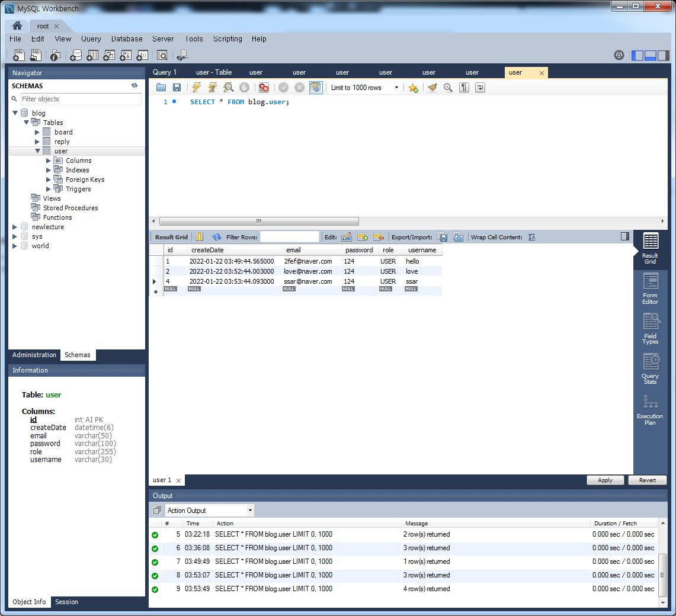Click the Rollback X icon
This screenshot has width=676, height=616.
click(x=299, y=88)
